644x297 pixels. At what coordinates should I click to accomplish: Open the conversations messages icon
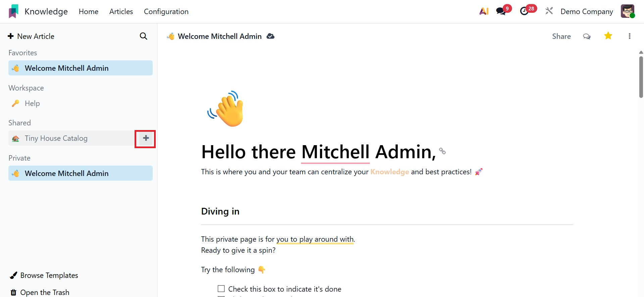click(x=501, y=11)
